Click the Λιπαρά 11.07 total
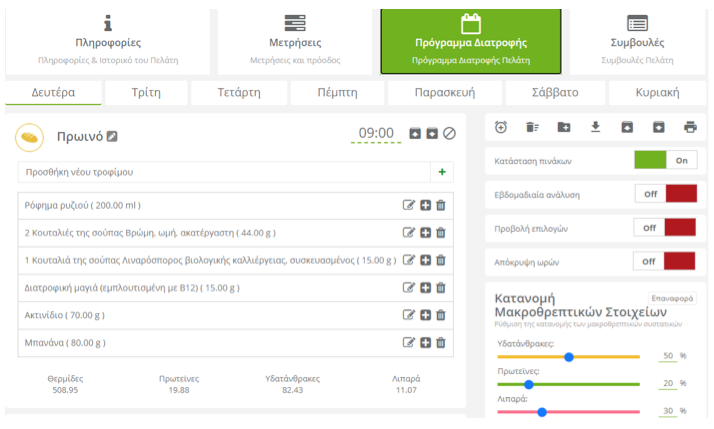This screenshot has height=429, width=714. coord(406,390)
